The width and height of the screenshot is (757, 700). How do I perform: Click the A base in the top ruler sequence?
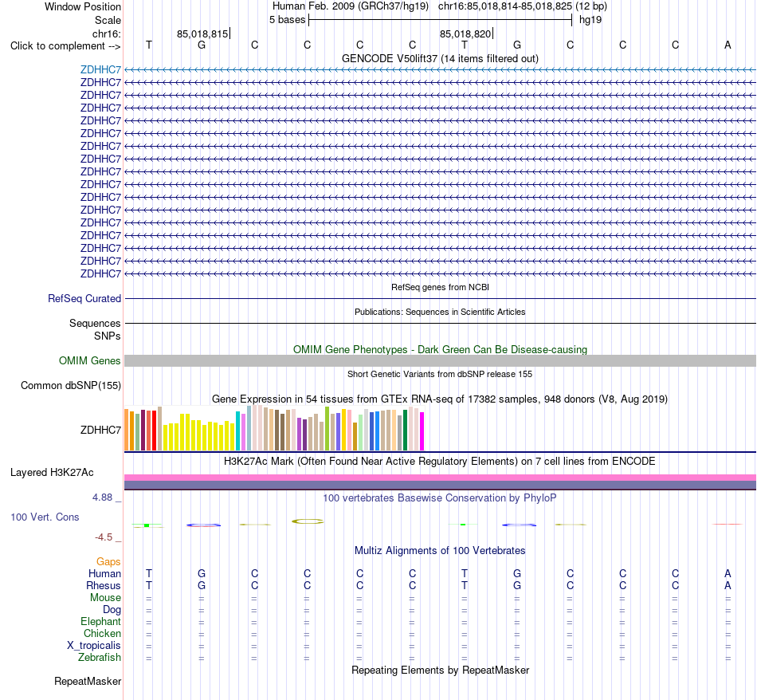(x=728, y=45)
